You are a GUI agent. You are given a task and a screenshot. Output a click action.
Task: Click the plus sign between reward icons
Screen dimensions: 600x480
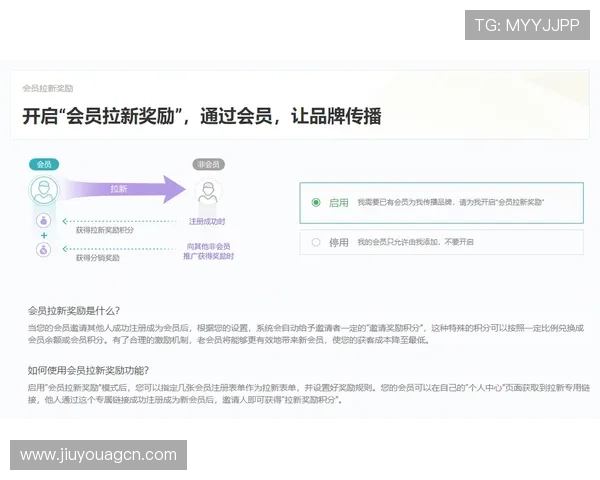coord(44,235)
